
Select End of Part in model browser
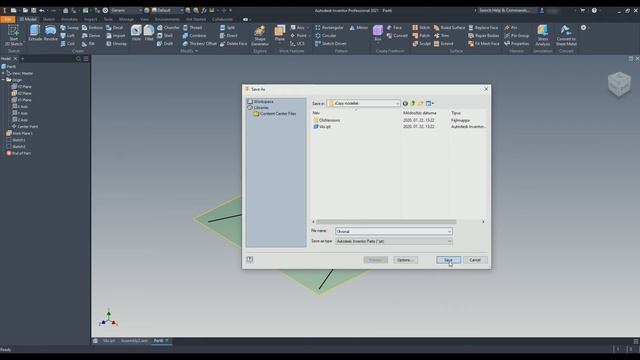(18, 153)
